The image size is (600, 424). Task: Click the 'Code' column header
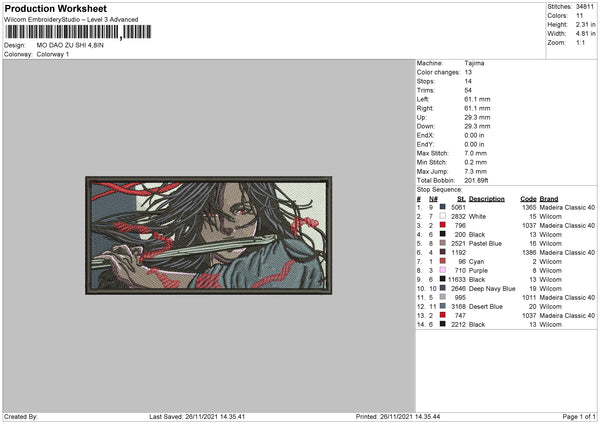(528, 199)
